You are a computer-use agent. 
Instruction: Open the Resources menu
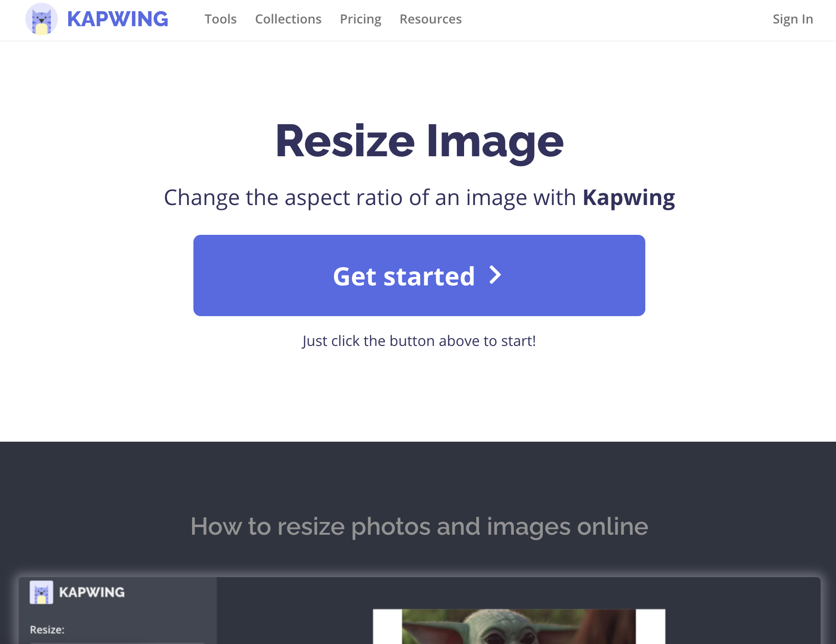431,19
